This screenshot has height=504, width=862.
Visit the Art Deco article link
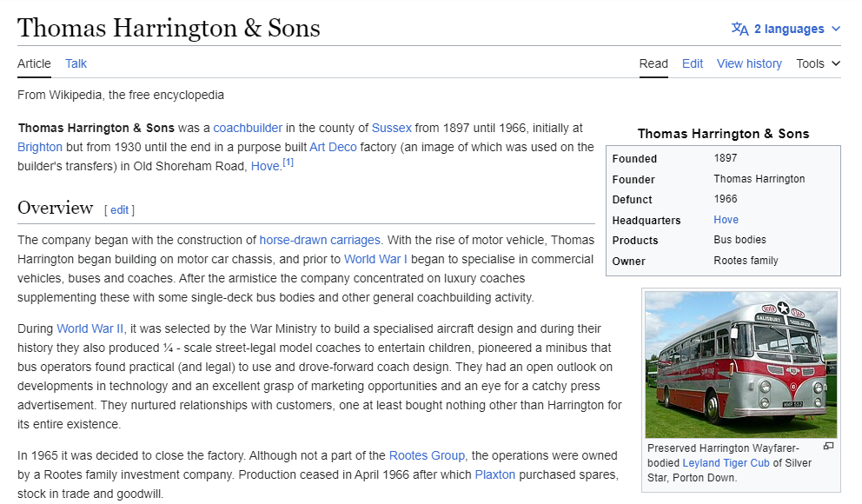coord(333,148)
